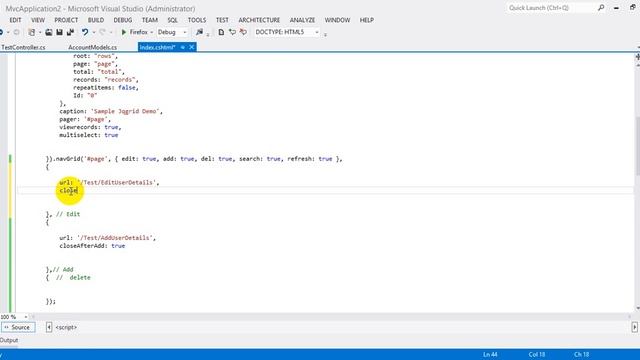The height and width of the screenshot is (360, 640).
Task: Open the PROJECT menu
Action: tap(66, 20)
